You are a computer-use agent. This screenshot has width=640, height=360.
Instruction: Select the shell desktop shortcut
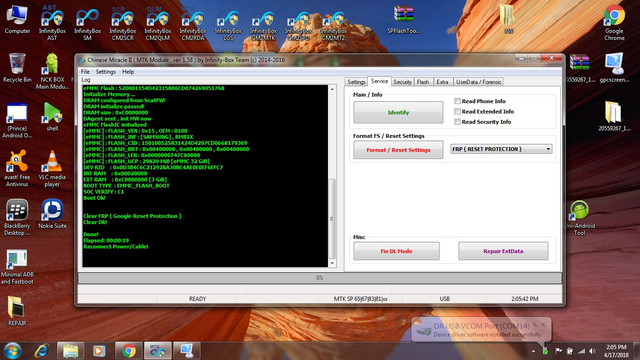[52, 117]
